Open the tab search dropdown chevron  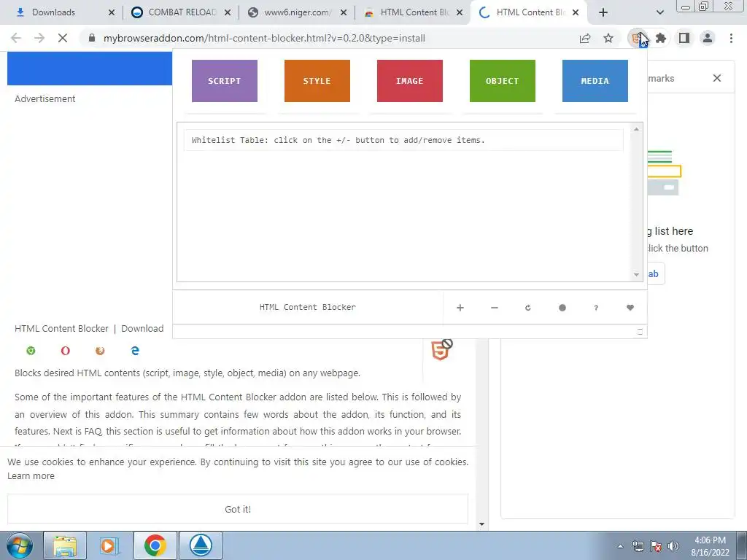tap(659, 12)
